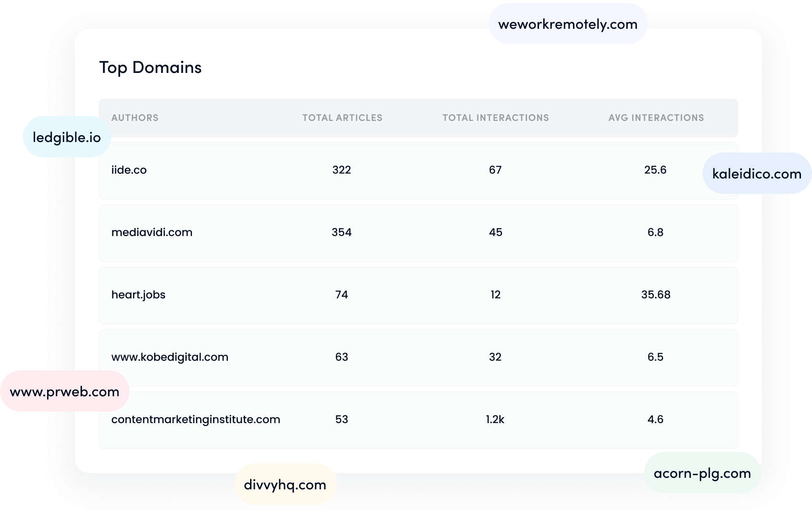Select the ledgible.io domain bubble

[x=67, y=137]
